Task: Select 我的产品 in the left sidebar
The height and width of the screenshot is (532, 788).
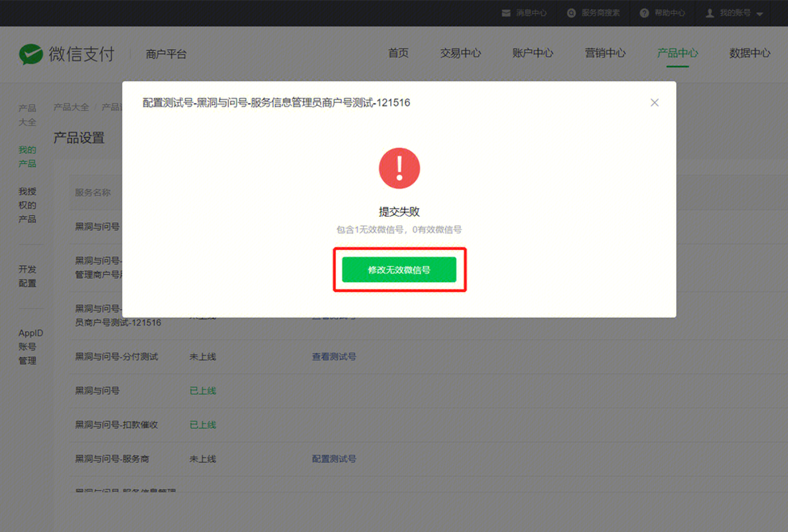Action: point(27,157)
